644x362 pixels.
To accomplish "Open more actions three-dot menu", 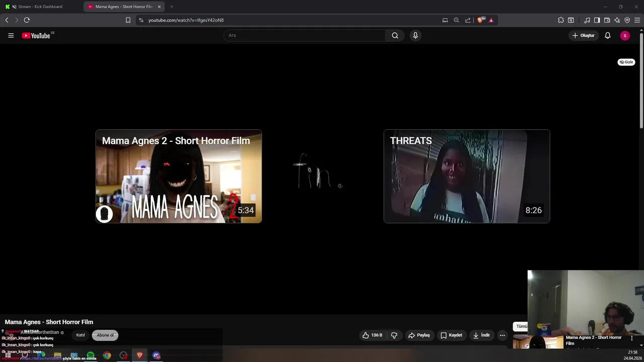I will click(x=502, y=335).
